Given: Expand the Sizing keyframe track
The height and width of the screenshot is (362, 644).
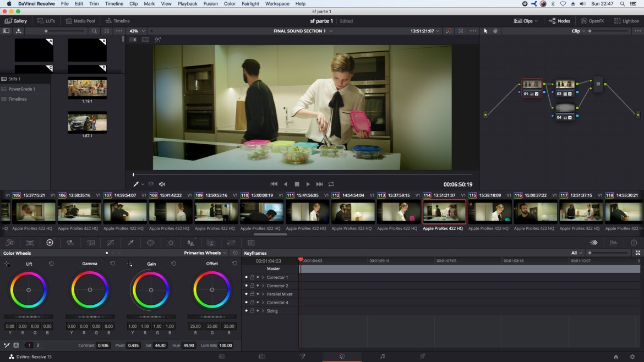Looking at the screenshot, I should point(263,311).
